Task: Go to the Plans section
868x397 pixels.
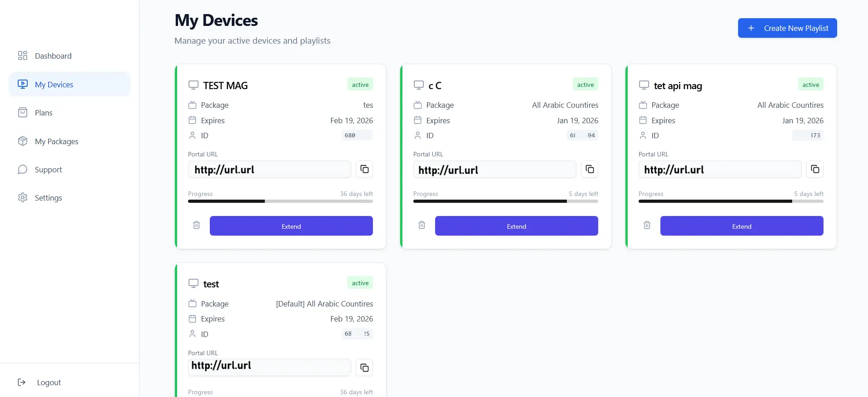Action: pyautogui.click(x=44, y=113)
